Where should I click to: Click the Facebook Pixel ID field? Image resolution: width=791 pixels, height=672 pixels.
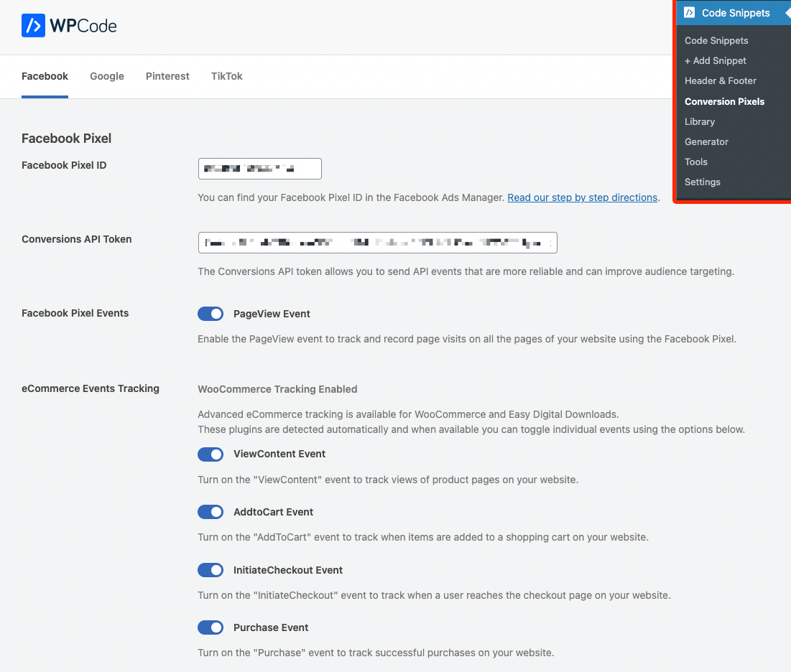coord(259,169)
